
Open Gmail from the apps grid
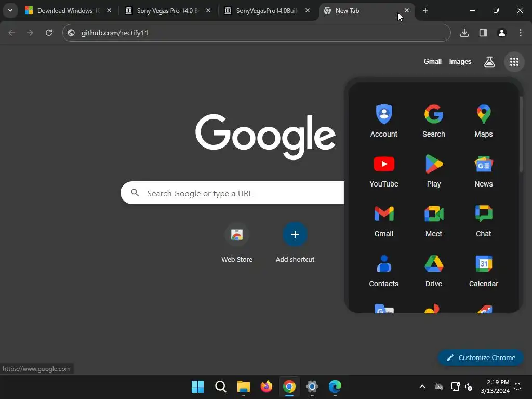(x=384, y=220)
